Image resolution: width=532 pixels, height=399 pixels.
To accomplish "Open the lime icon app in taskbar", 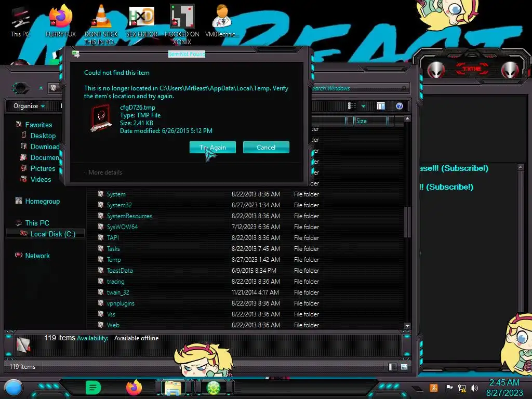I will tap(214, 388).
